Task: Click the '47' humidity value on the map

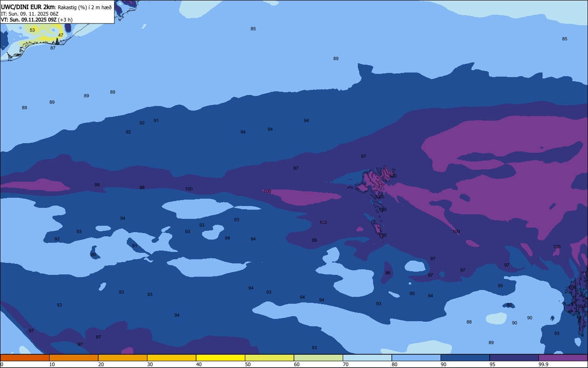Action: tap(61, 35)
